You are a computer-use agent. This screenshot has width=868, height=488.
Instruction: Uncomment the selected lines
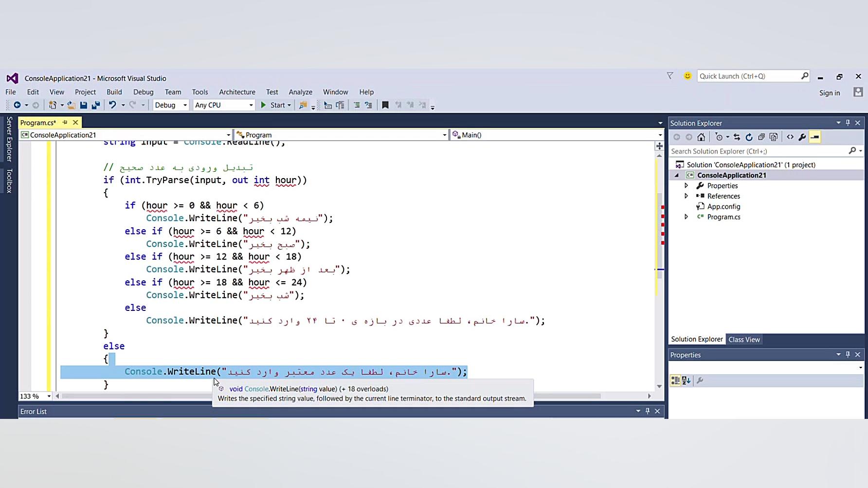point(368,105)
